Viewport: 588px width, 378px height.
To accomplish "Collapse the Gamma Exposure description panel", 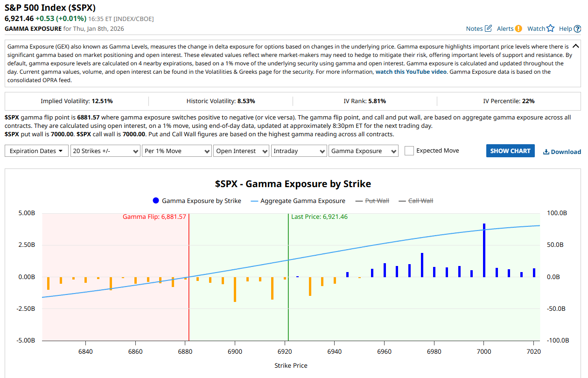I will pyautogui.click(x=575, y=46).
